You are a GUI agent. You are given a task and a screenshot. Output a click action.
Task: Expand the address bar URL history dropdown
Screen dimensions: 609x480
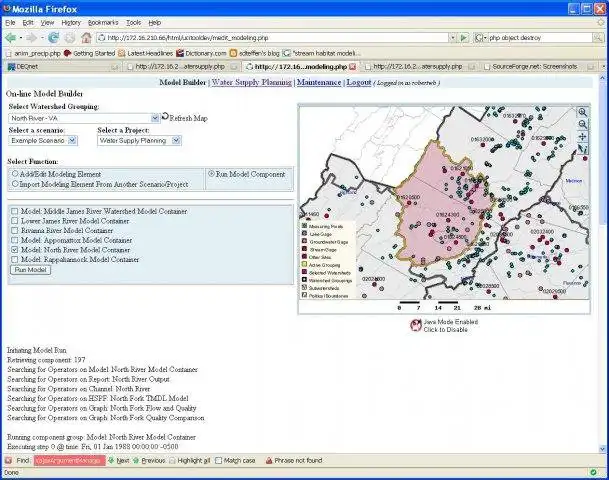tap(452, 38)
